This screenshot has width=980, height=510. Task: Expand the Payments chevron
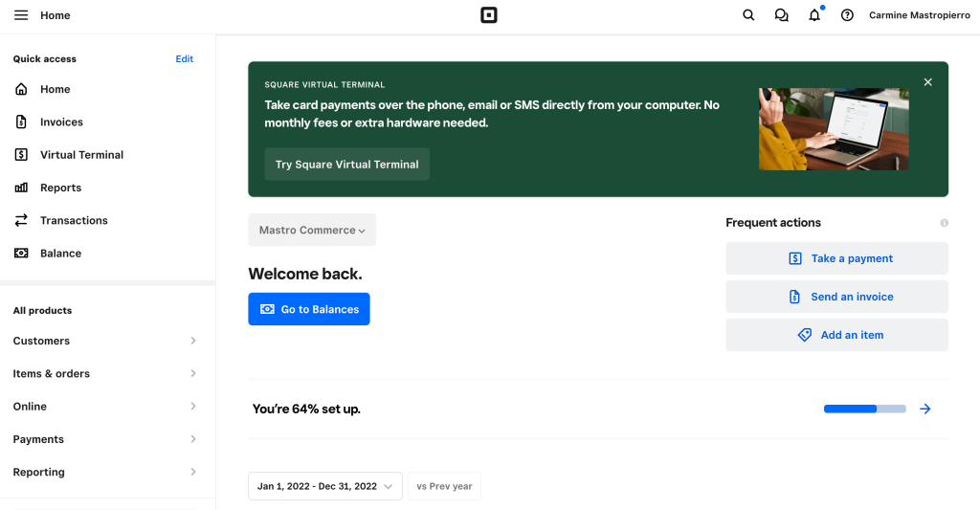click(193, 439)
